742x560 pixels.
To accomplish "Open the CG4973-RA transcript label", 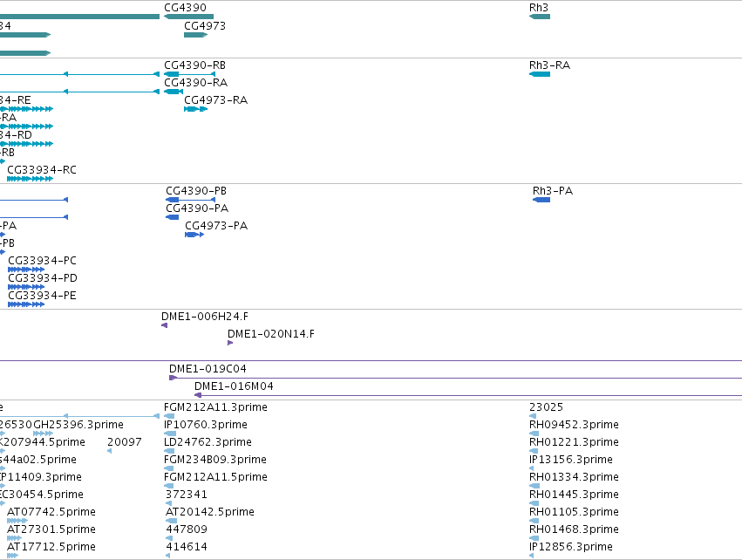I will coord(215,100).
